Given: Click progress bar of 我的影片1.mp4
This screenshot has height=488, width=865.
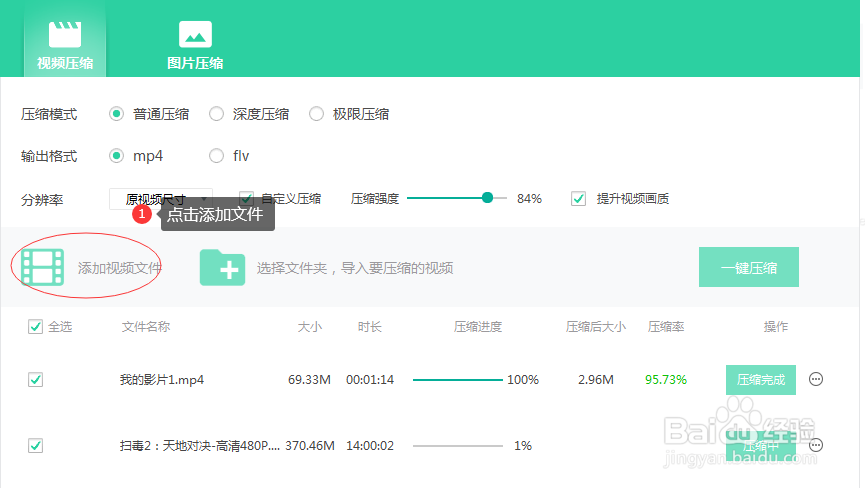Looking at the screenshot, I should [x=458, y=380].
